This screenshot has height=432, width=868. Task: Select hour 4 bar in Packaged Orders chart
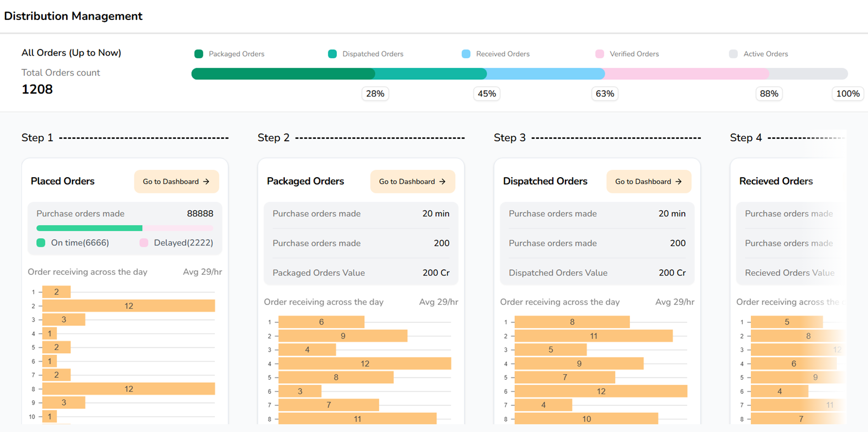(365, 364)
